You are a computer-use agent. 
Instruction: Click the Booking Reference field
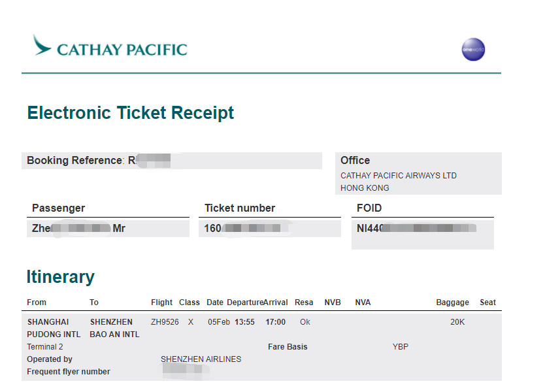(172, 161)
